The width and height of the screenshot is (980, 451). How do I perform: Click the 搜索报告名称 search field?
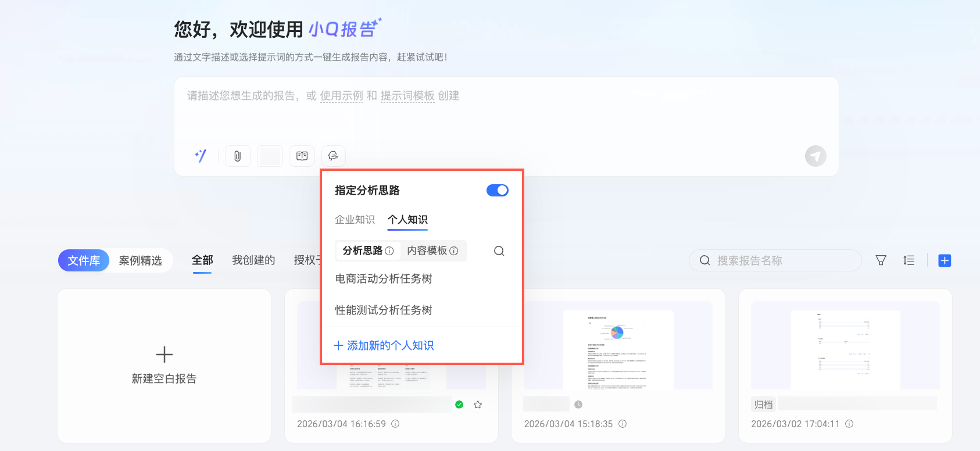(x=775, y=260)
